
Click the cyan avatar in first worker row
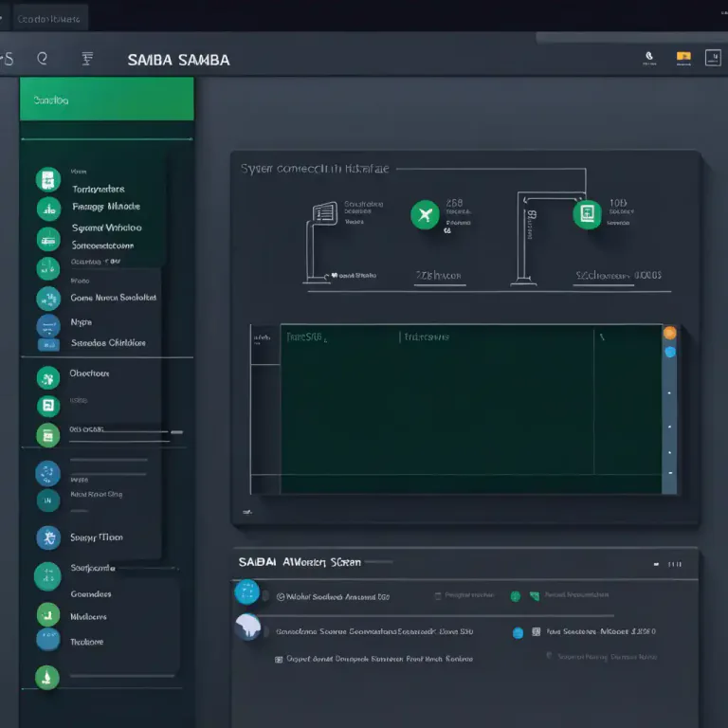[x=247, y=591]
